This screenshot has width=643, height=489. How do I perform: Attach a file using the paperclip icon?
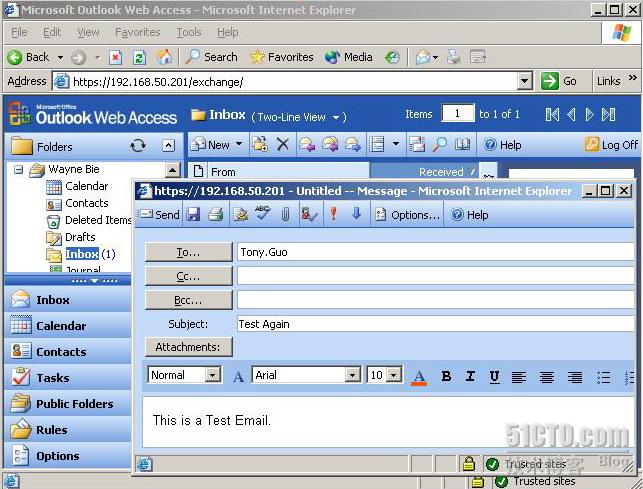click(285, 214)
